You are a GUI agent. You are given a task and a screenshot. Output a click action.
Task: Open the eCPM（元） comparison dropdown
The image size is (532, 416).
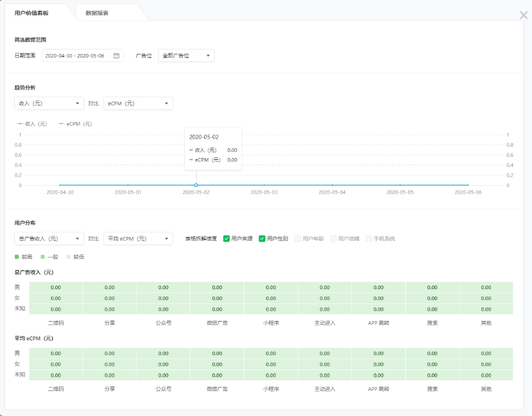point(138,103)
